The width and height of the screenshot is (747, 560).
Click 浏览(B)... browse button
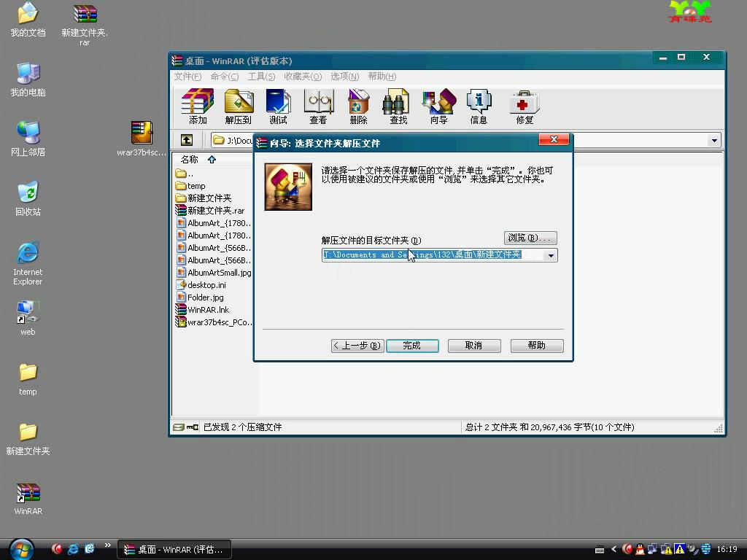click(530, 238)
